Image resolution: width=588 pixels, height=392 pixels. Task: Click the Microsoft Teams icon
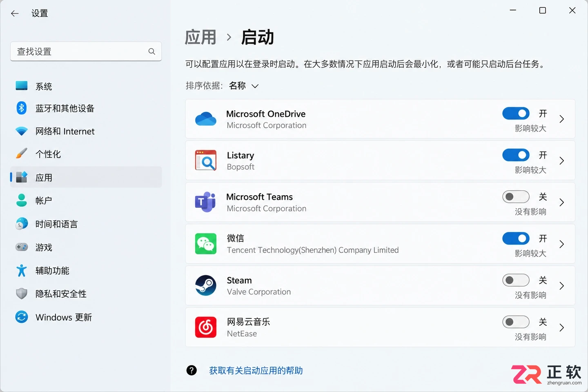[205, 202]
